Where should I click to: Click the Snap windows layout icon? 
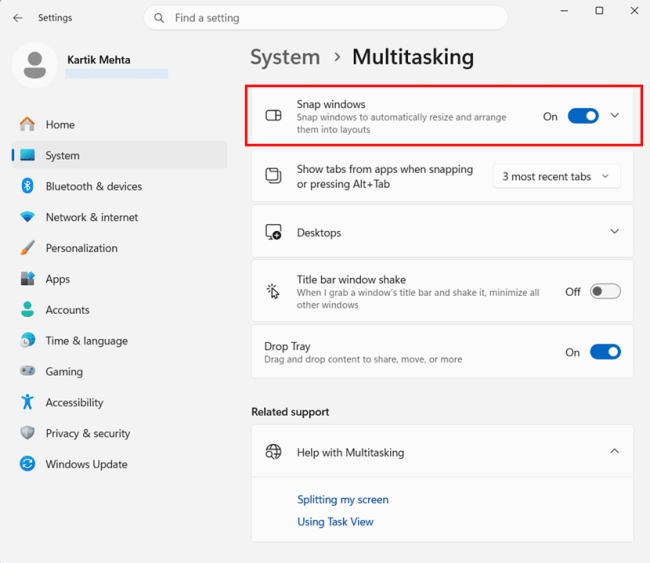click(273, 115)
